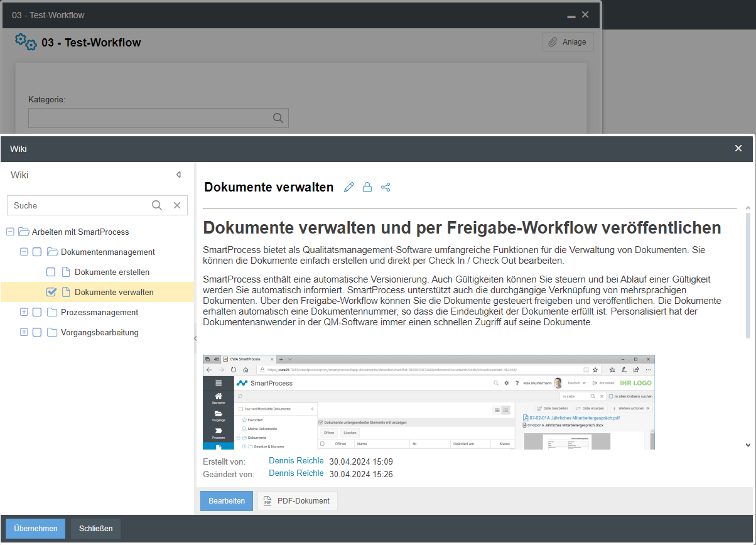Expand the Vorgangsbearbeitung tree node
Image resolution: width=756 pixels, height=545 pixels.
click(x=24, y=332)
